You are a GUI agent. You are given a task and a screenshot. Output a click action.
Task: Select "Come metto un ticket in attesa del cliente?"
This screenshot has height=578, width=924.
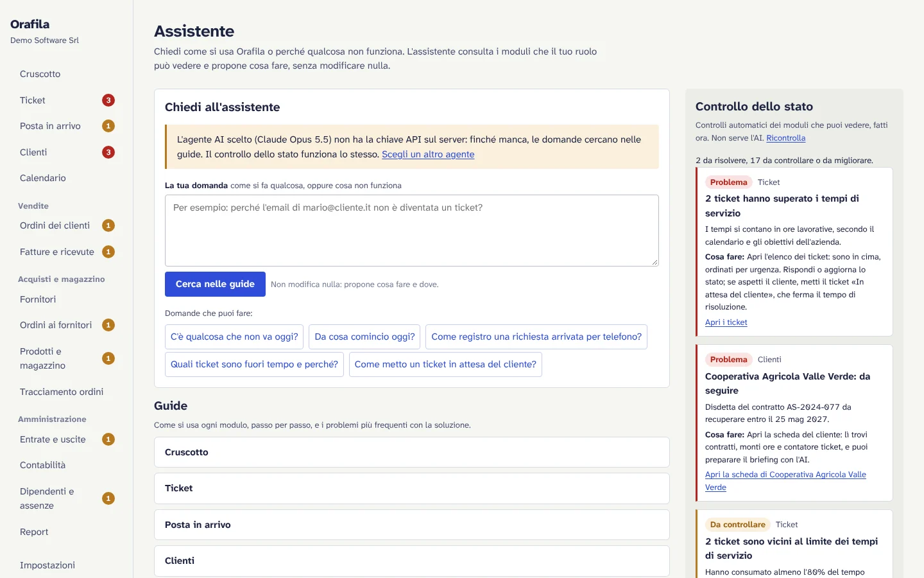point(445,364)
